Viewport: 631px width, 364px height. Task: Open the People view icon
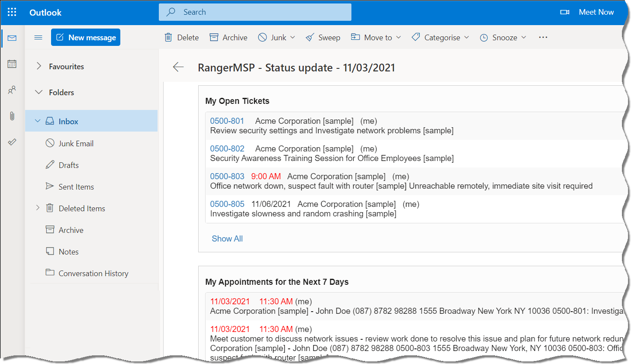point(12,90)
